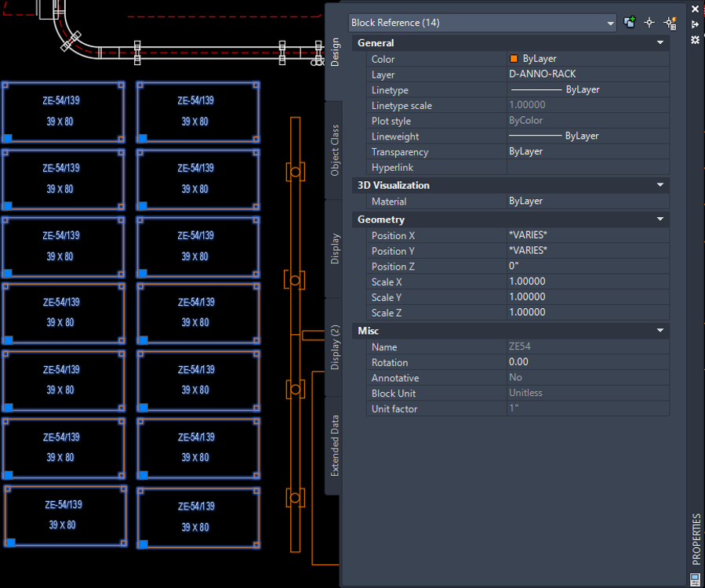Select the Layer field showing D-ANNO-RACK

(587, 74)
